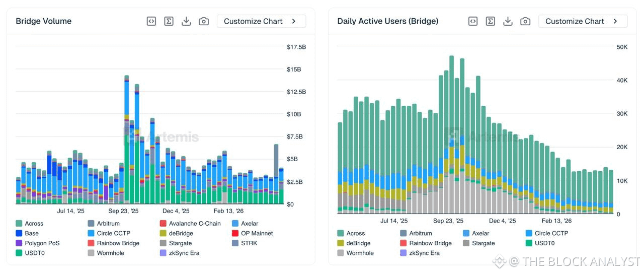Open Customize Chart for Bridge Volume

(261, 21)
